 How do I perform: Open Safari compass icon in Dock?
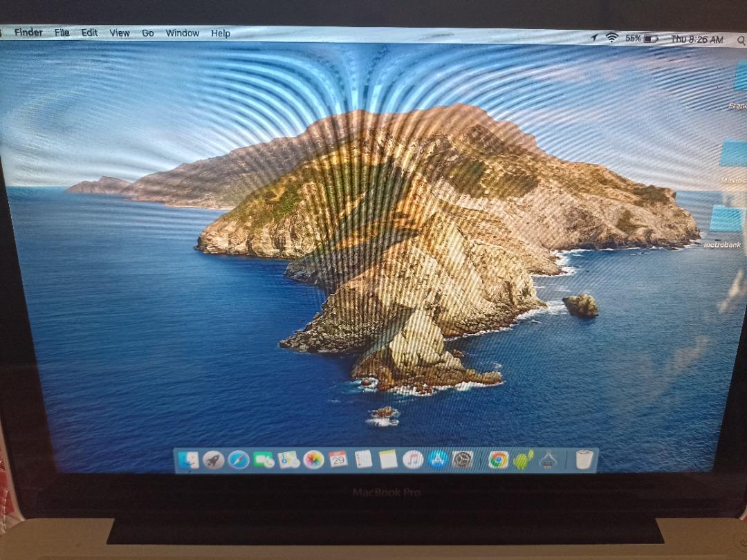coord(239,460)
